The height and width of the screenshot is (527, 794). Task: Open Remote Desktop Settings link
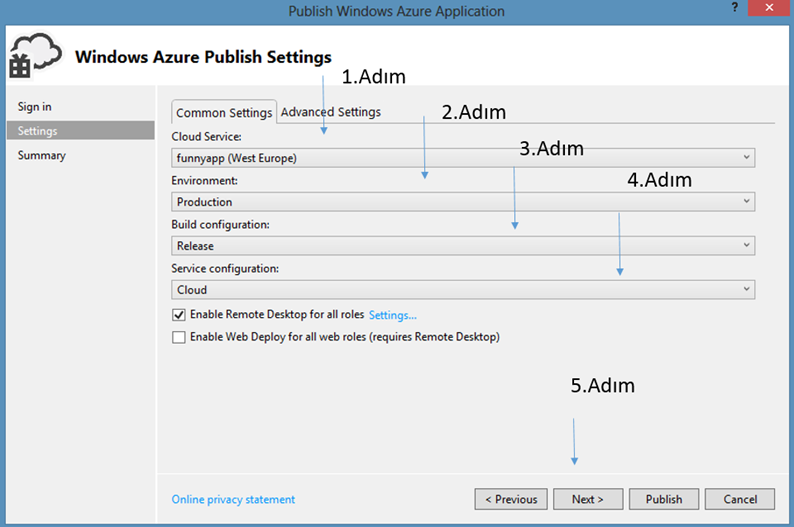pyautogui.click(x=392, y=315)
